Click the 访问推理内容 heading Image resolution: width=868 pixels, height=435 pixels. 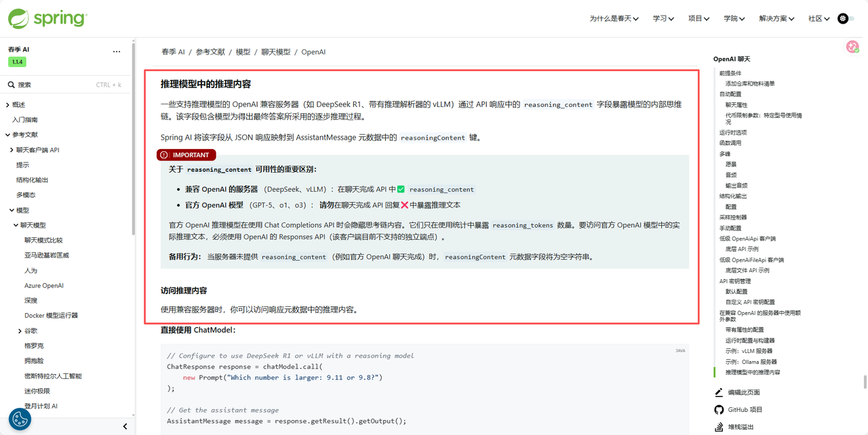(x=184, y=291)
